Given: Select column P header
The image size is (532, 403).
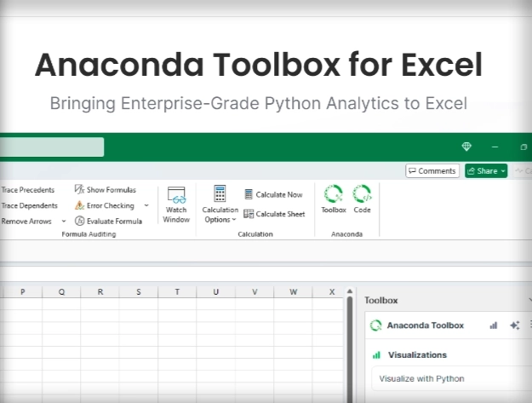Looking at the screenshot, I should click(23, 291).
